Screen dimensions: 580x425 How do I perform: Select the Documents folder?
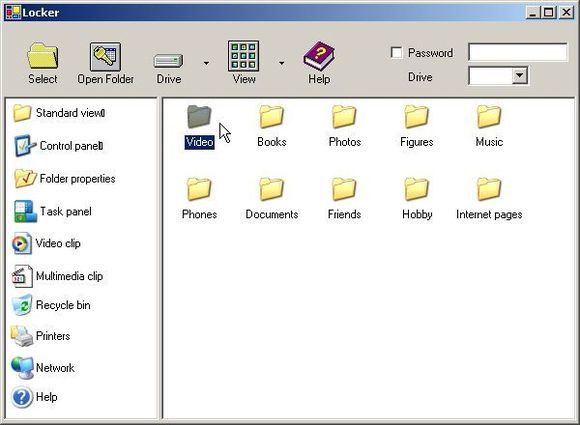pyautogui.click(x=272, y=199)
